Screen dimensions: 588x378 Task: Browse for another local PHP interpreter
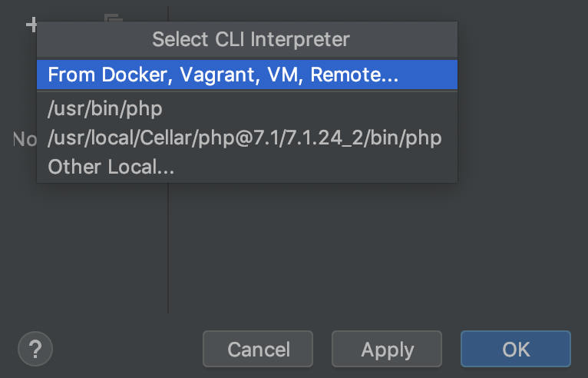point(111,167)
